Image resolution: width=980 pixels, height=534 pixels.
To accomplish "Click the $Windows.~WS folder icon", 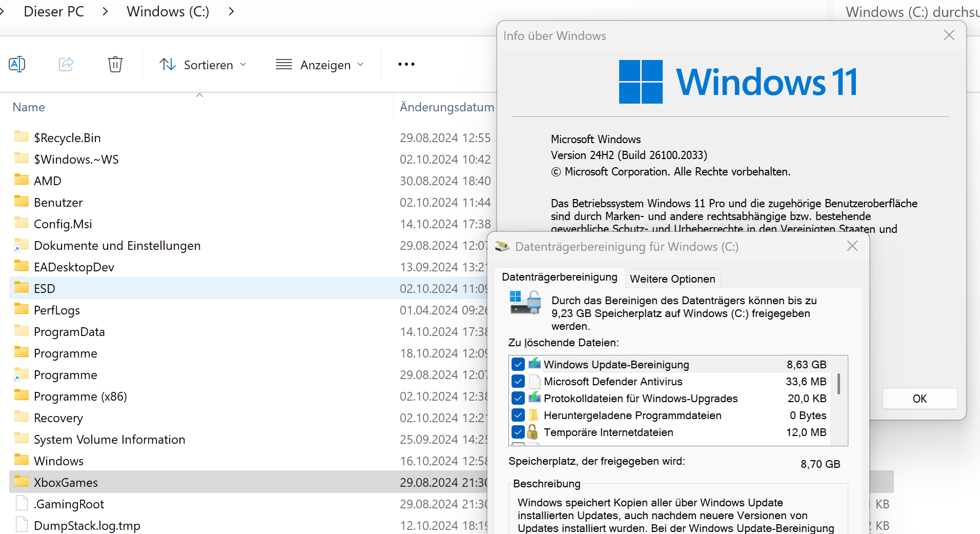I will [x=22, y=159].
